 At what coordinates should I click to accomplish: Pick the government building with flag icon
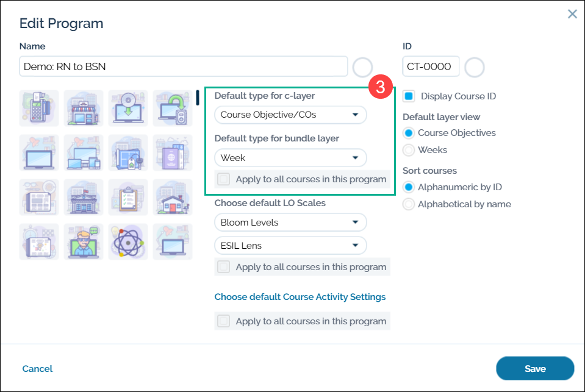tap(84, 198)
